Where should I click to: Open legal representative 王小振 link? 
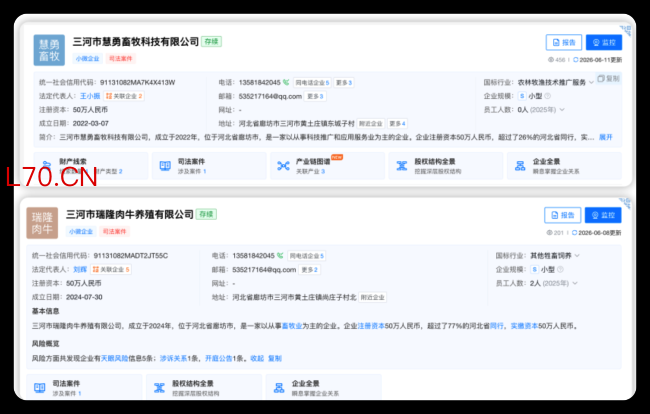pos(90,96)
